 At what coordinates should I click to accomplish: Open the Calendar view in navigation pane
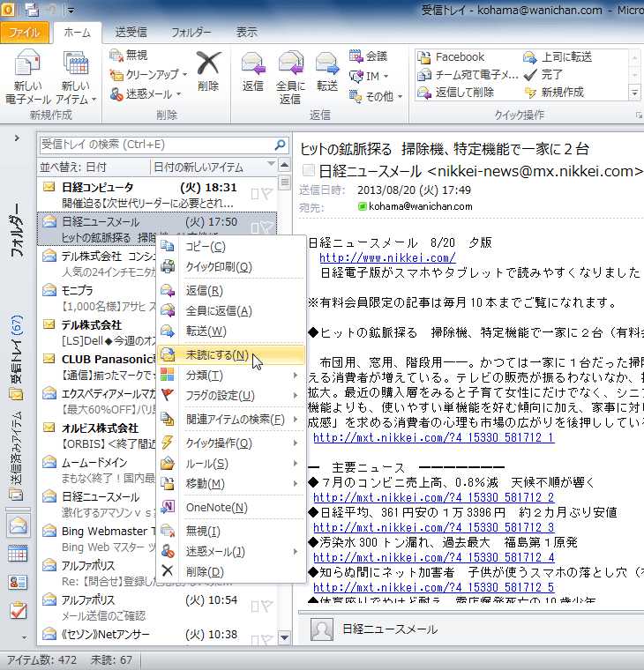click(x=18, y=554)
